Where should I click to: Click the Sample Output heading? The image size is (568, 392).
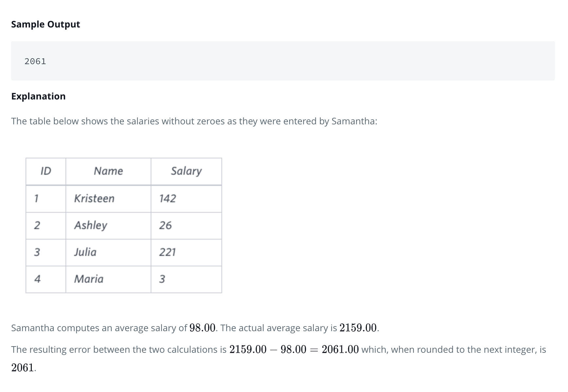point(46,25)
